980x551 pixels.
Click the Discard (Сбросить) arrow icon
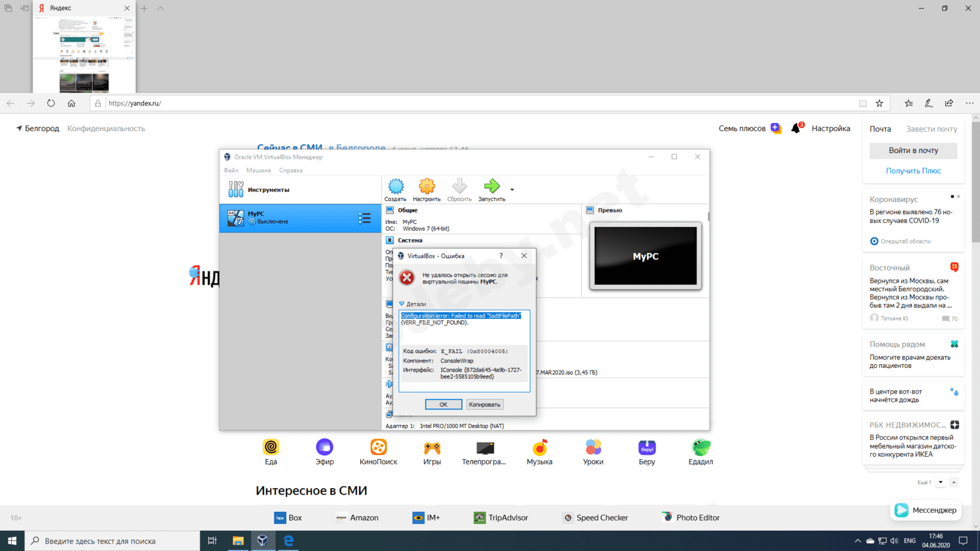(459, 186)
